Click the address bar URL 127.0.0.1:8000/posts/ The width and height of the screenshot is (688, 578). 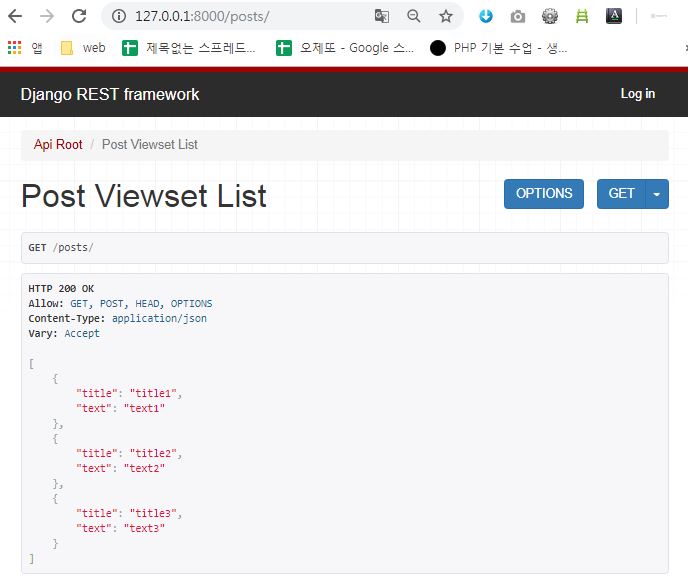[202, 16]
